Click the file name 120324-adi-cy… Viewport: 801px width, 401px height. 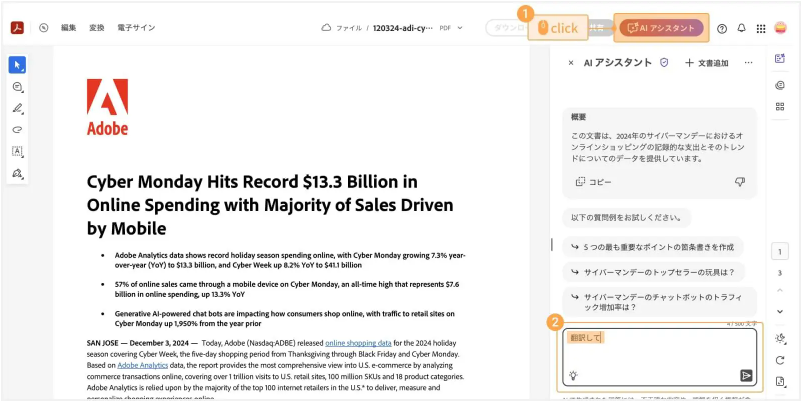pos(403,28)
